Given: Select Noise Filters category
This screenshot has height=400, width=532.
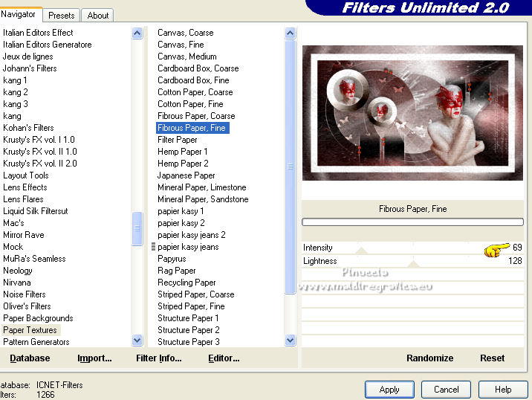Looking at the screenshot, I should tap(25, 294).
